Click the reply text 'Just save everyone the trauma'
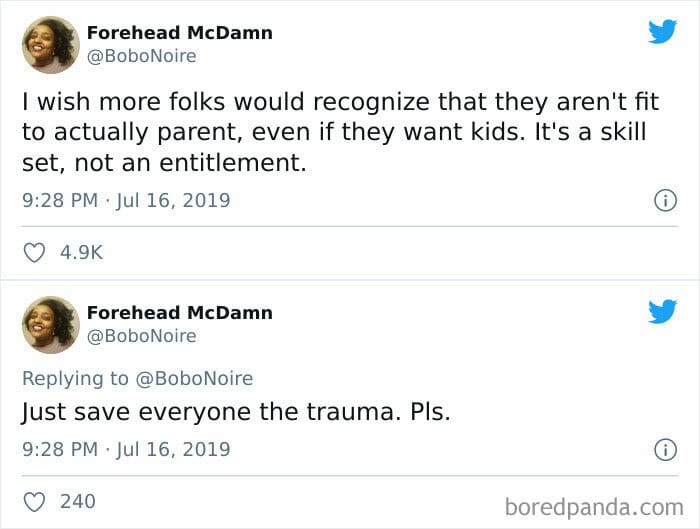Image resolution: width=700 pixels, height=529 pixels. [208, 412]
